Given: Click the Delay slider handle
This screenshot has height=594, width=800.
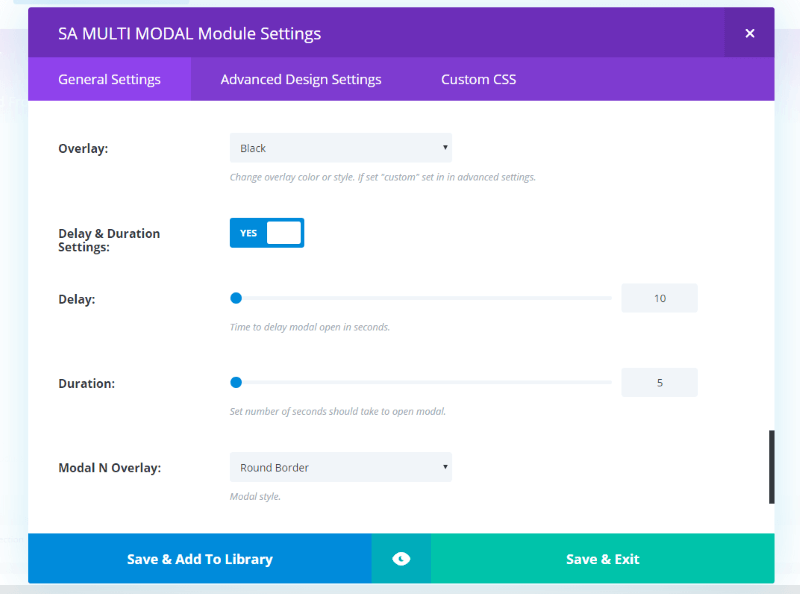Looking at the screenshot, I should [x=236, y=298].
